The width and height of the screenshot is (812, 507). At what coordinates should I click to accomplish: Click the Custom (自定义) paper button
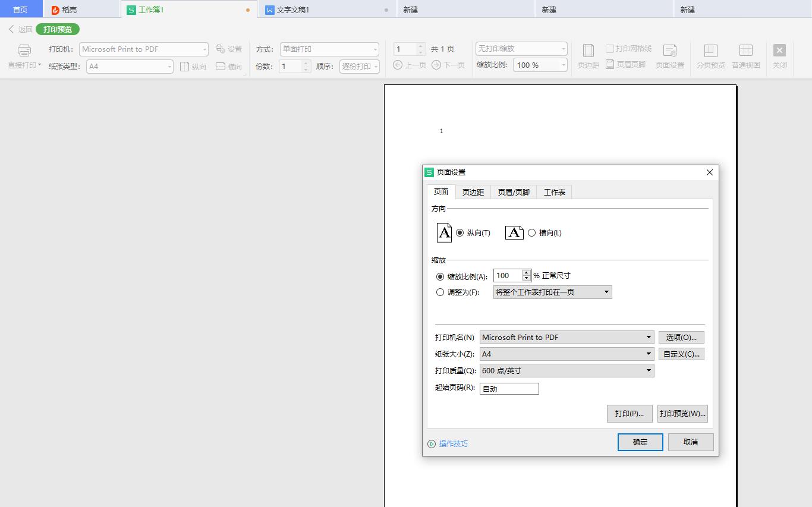point(681,354)
